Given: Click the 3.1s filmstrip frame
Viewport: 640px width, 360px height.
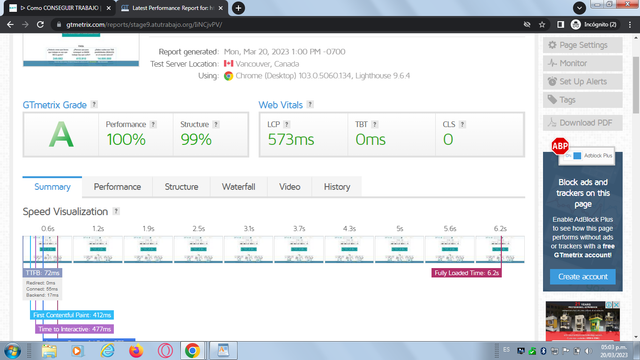Looking at the screenshot, I should 249,249.
